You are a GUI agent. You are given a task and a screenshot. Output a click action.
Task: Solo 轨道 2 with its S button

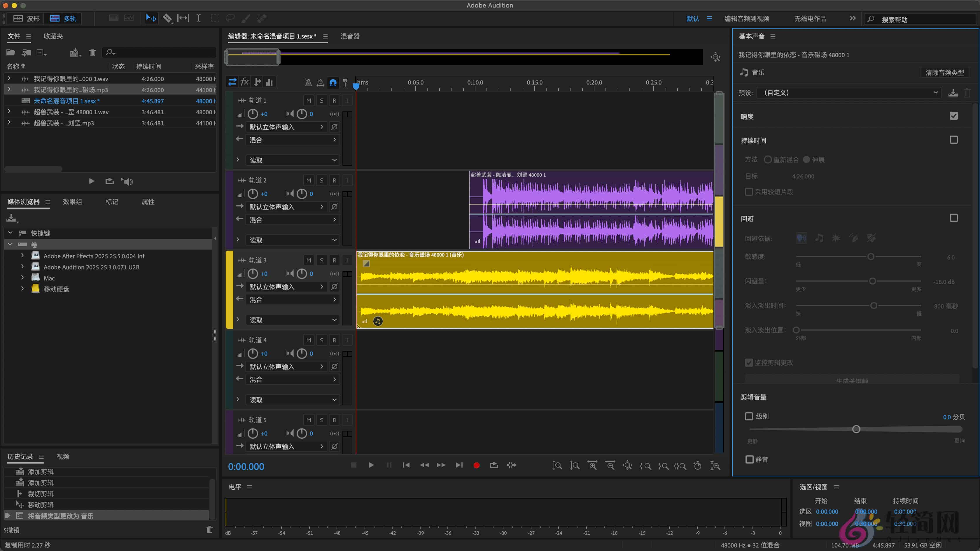pyautogui.click(x=321, y=180)
